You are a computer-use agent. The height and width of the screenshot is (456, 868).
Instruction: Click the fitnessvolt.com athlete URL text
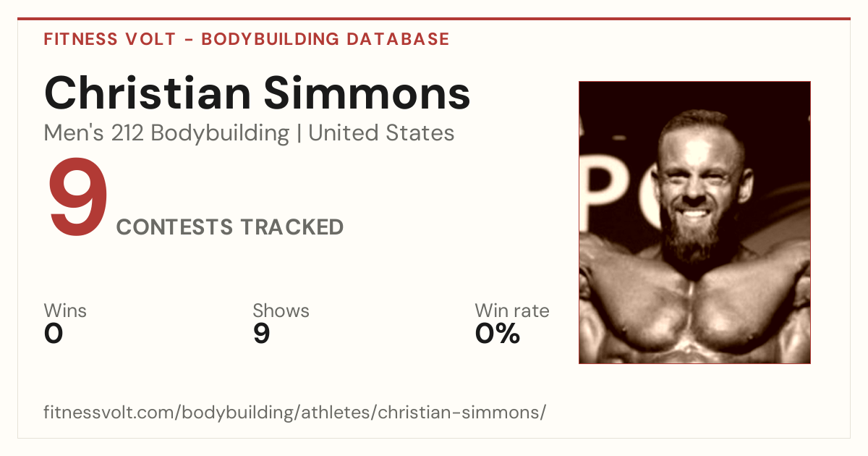point(295,413)
